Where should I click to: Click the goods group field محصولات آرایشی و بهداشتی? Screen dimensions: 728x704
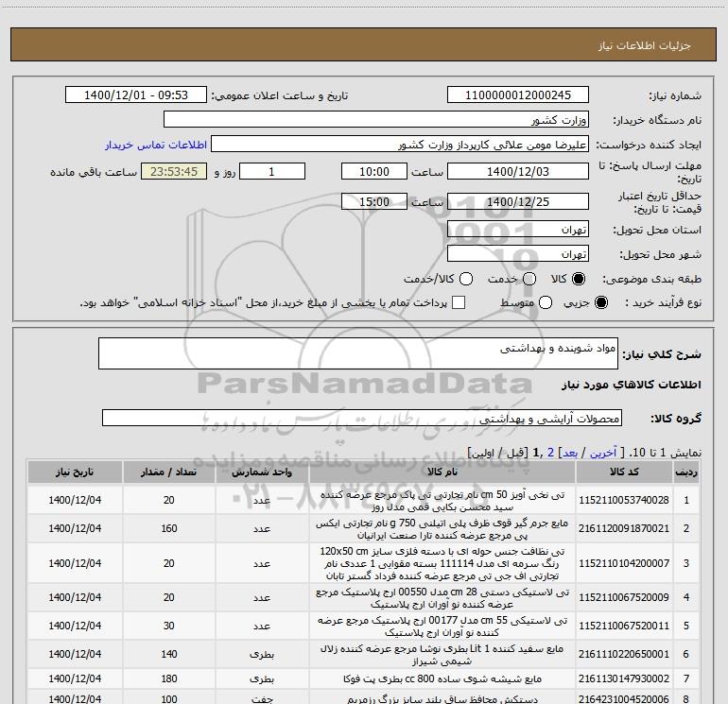pyautogui.click(x=362, y=418)
